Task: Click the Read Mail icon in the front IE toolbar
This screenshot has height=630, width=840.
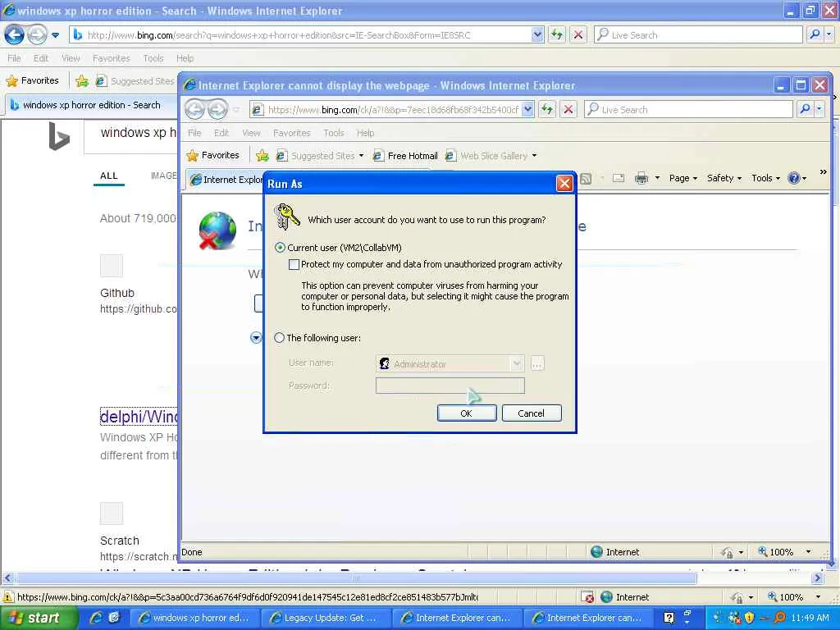Action: click(x=619, y=178)
